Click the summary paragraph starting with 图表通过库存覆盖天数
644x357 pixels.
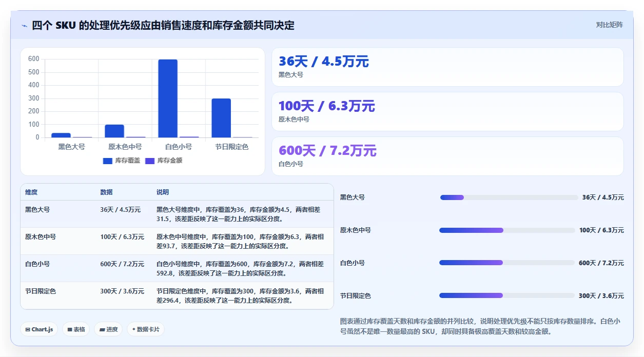pyautogui.click(x=480, y=326)
